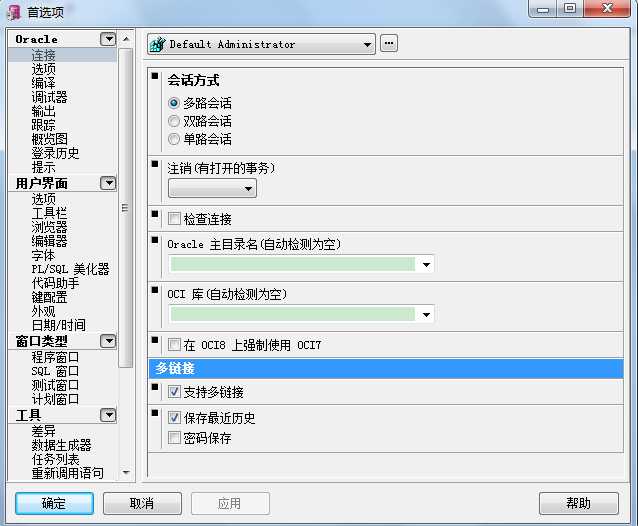Click the sidebar scrollbar up arrow

pos(126,39)
